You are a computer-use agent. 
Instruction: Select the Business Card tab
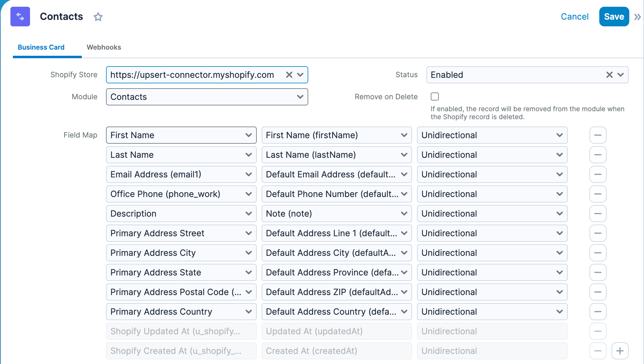(41, 47)
